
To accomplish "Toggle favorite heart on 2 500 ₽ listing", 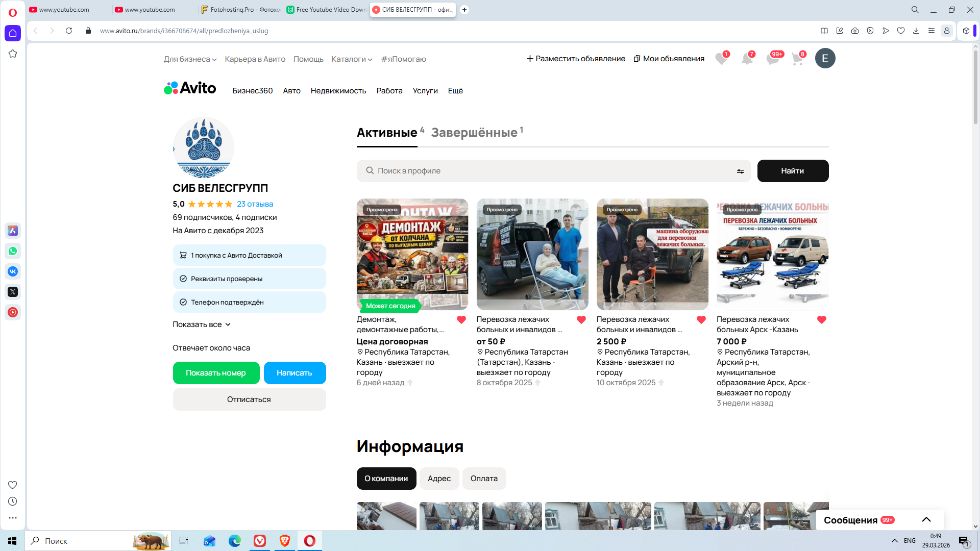I will click(x=701, y=320).
